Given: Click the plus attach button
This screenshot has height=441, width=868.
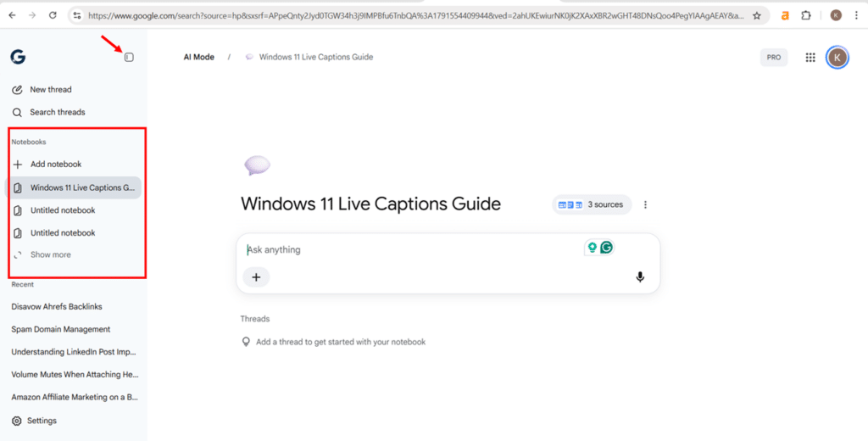Looking at the screenshot, I should coord(256,277).
